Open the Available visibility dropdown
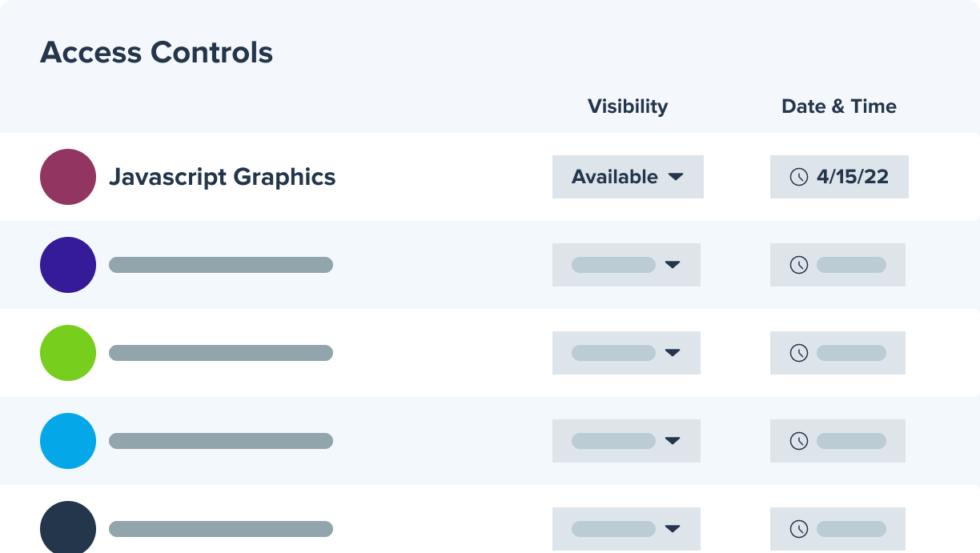 pos(628,177)
